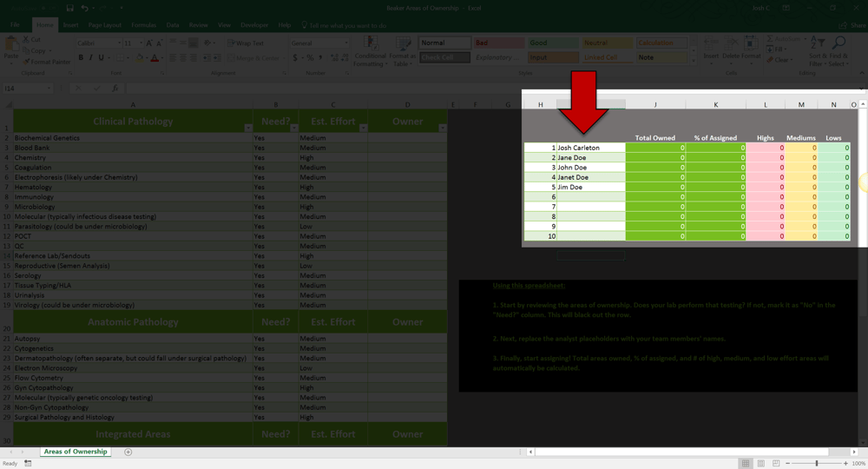Switch to the Formulas tab
The width and height of the screenshot is (868, 469).
coord(143,25)
